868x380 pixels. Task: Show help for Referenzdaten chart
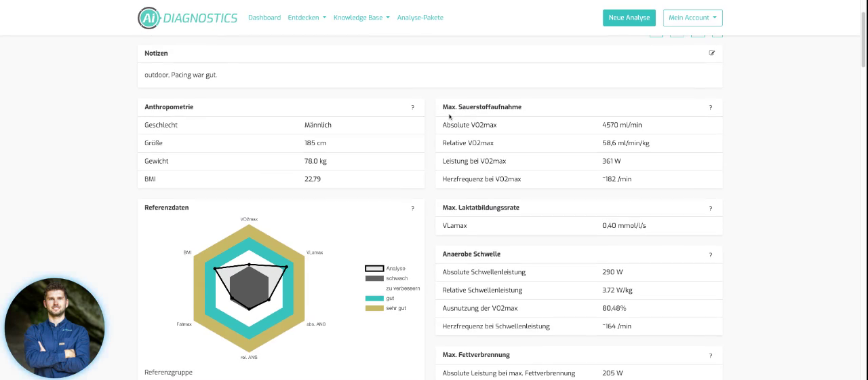[x=412, y=208]
